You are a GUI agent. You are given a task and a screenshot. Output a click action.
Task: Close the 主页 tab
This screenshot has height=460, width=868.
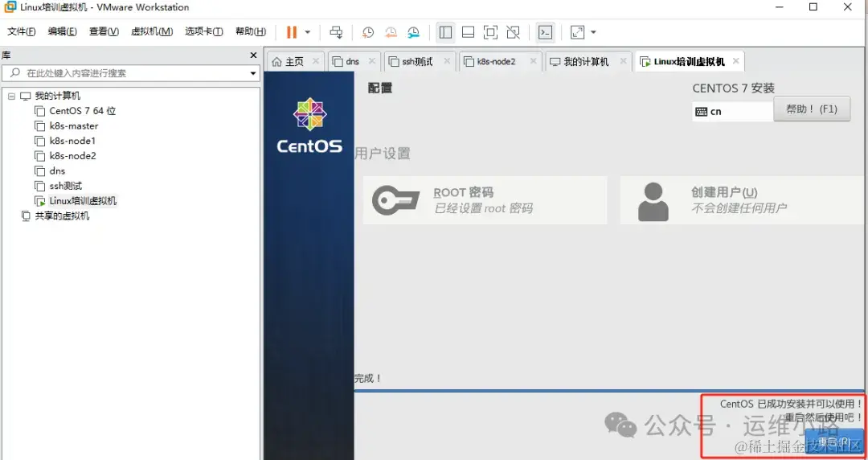pos(316,61)
